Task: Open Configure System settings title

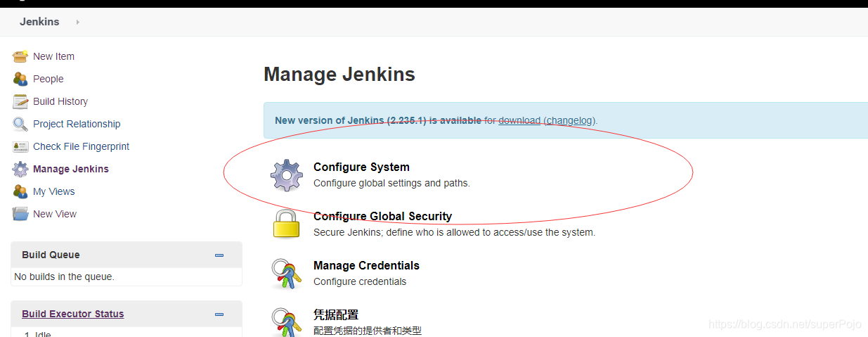Action: [x=361, y=167]
